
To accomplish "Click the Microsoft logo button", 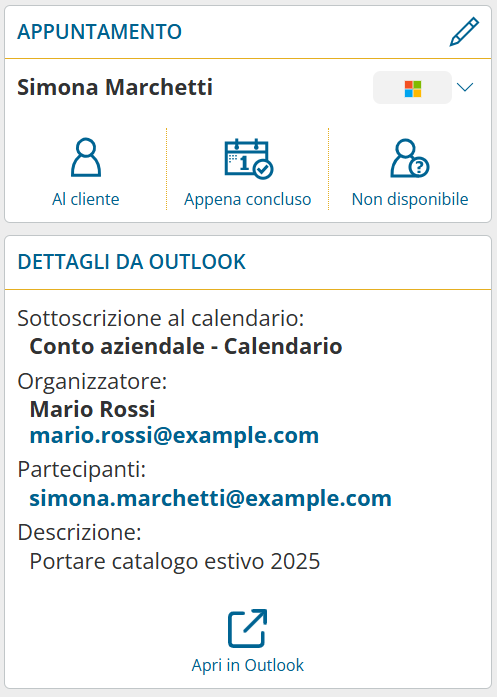I will point(413,88).
